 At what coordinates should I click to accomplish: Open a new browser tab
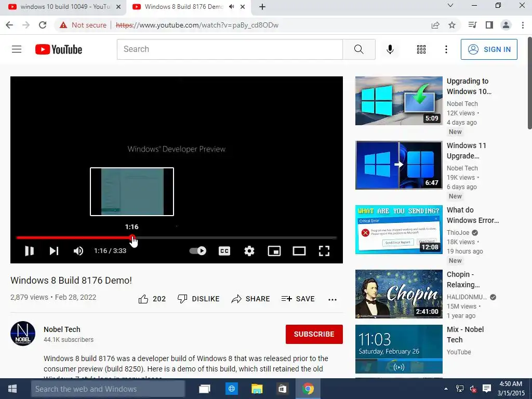click(262, 7)
